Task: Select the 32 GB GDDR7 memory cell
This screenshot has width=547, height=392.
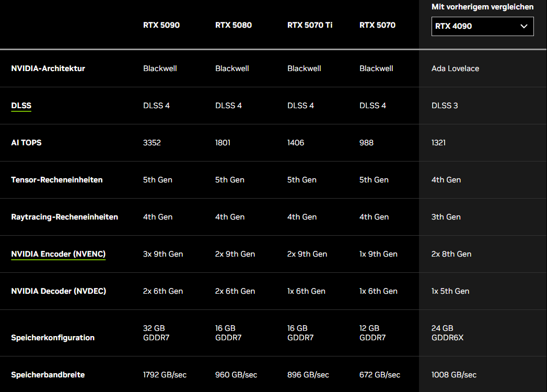Action: [x=156, y=333]
